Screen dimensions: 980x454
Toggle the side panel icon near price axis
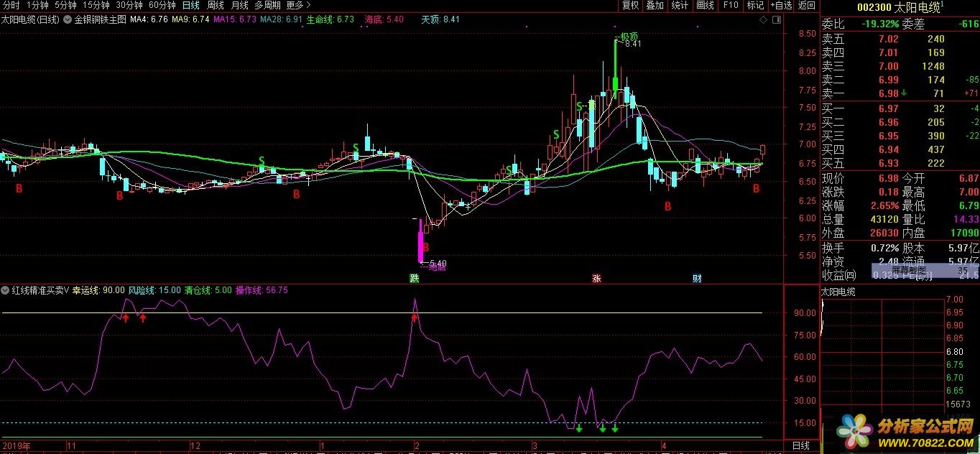775,19
